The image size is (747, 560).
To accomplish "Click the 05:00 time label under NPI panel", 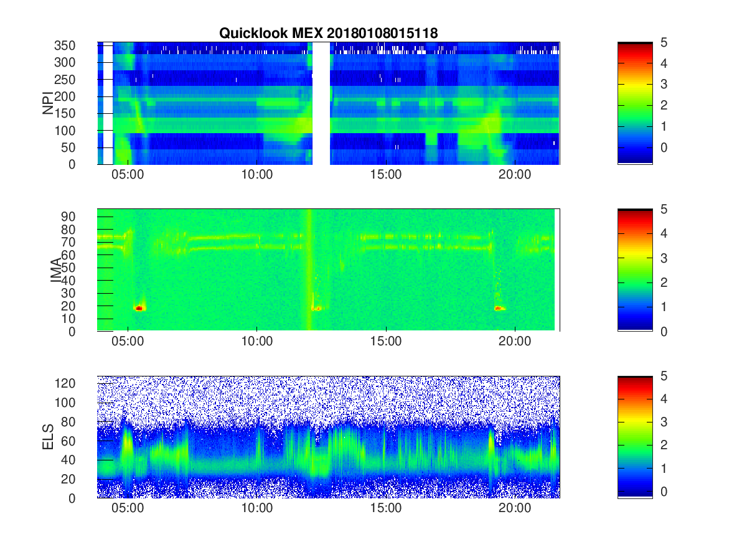I will [x=128, y=175].
